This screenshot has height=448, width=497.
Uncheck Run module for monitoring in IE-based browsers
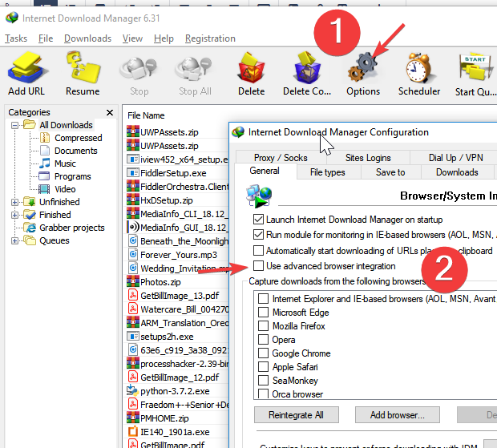pyautogui.click(x=258, y=235)
